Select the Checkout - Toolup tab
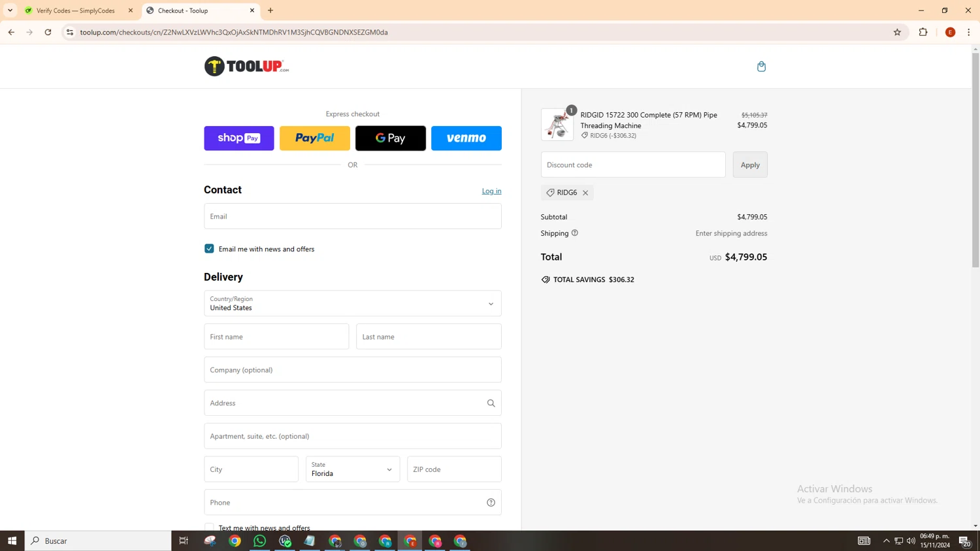Screen dimensions: 980x551 [x=200, y=10]
